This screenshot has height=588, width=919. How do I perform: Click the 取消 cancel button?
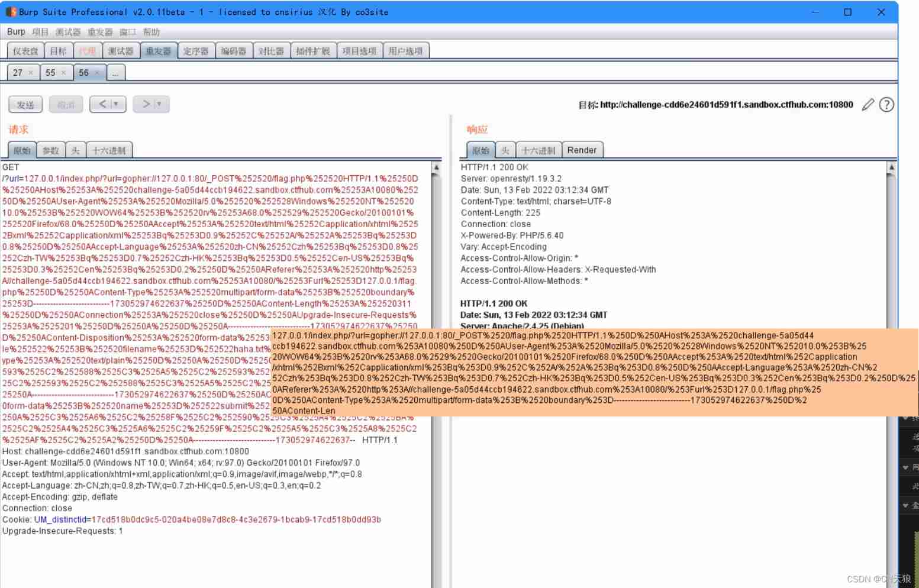click(x=66, y=105)
